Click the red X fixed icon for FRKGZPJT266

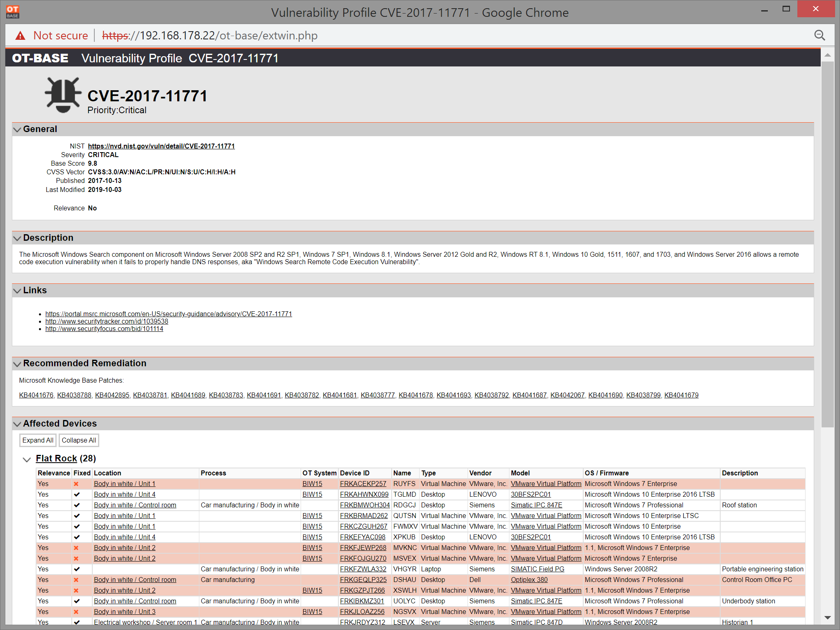click(76, 591)
